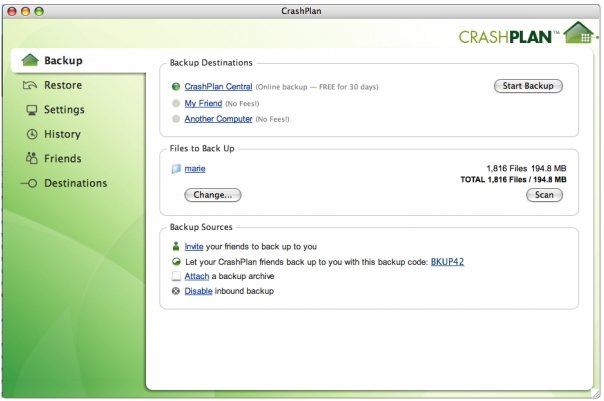Click the green person icon beside Invite
The height and width of the screenshot is (401, 604).
(176, 246)
